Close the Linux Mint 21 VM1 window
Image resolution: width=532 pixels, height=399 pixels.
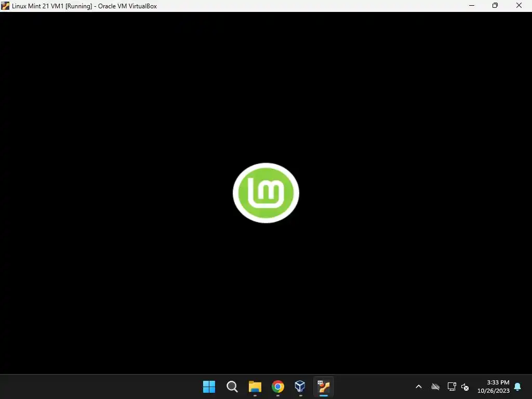coord(519,6)
